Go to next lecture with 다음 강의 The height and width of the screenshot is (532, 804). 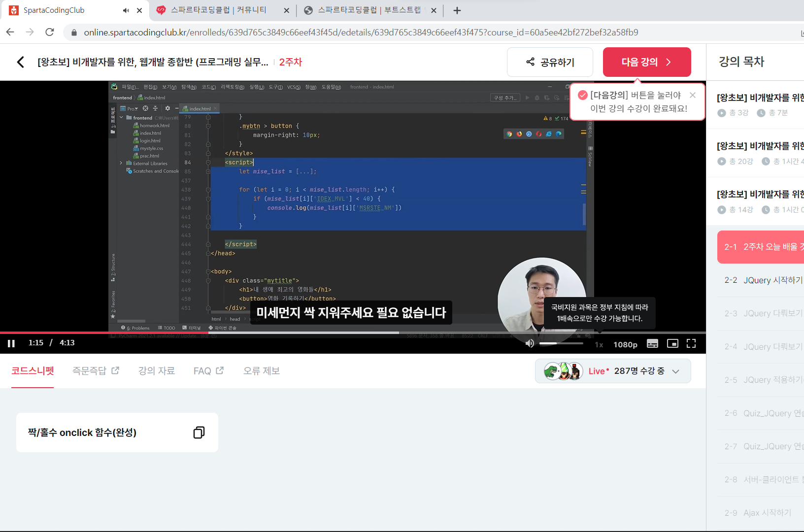(x=647, y=62)
